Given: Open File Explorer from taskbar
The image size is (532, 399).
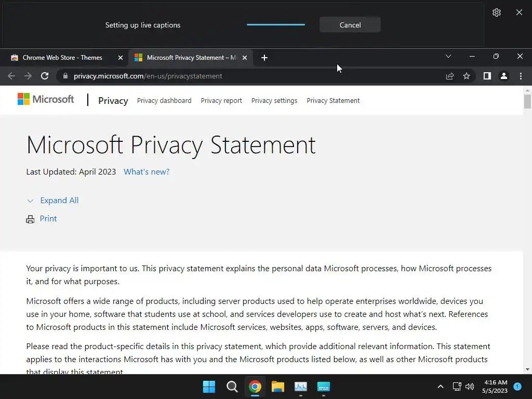Looking at the screenshot, I should [278, 387].
